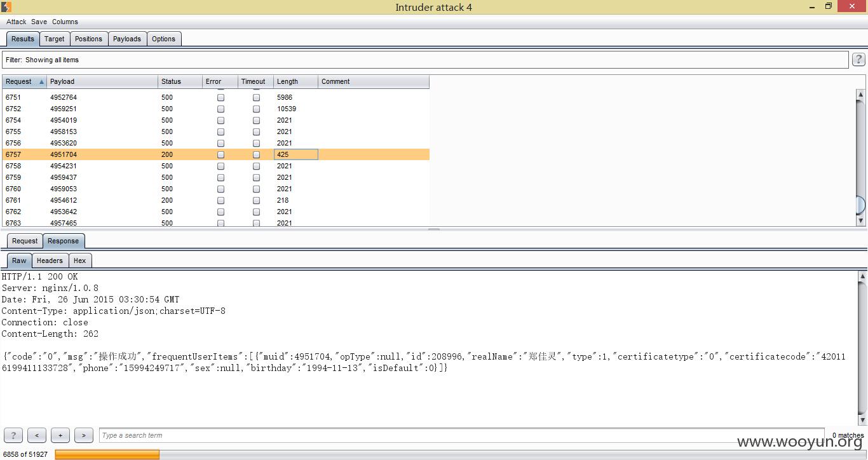Select request row 6759

[x=215, y=177]
